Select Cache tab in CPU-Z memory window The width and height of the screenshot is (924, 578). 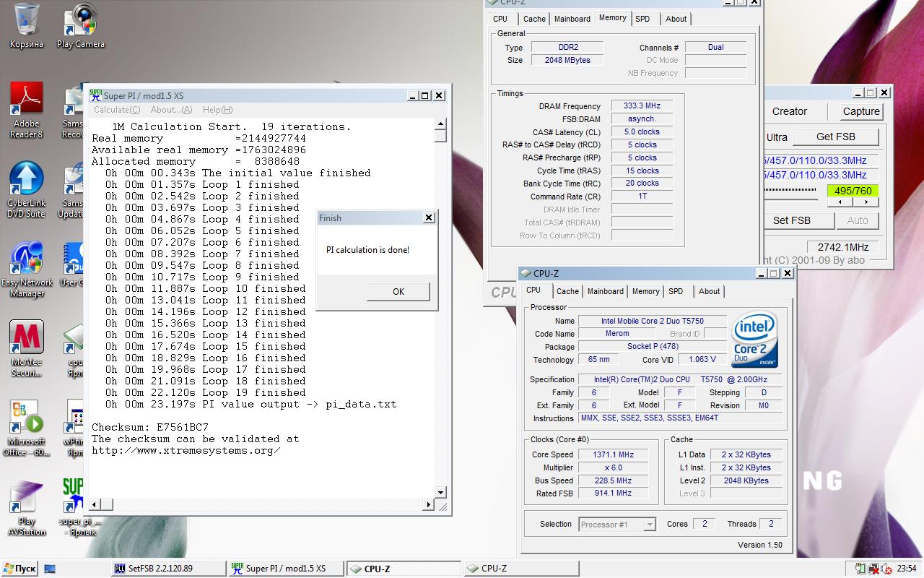coord(534,19)
